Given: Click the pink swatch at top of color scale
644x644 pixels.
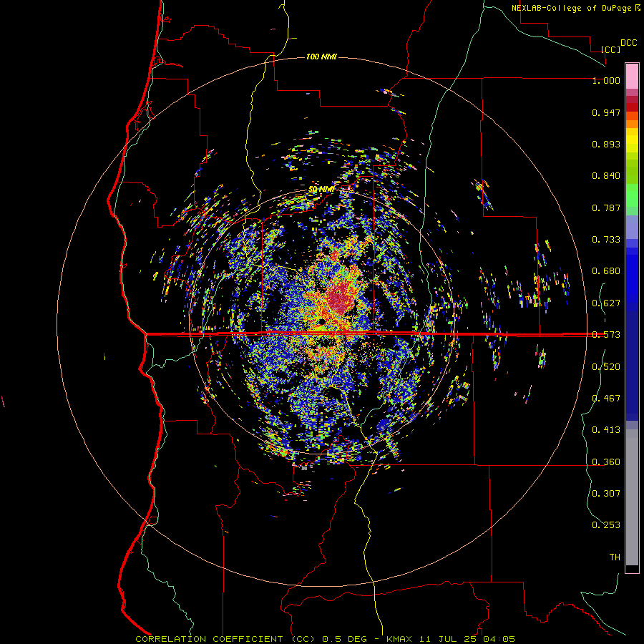Looking at the screenshot, I should [632, 76].
